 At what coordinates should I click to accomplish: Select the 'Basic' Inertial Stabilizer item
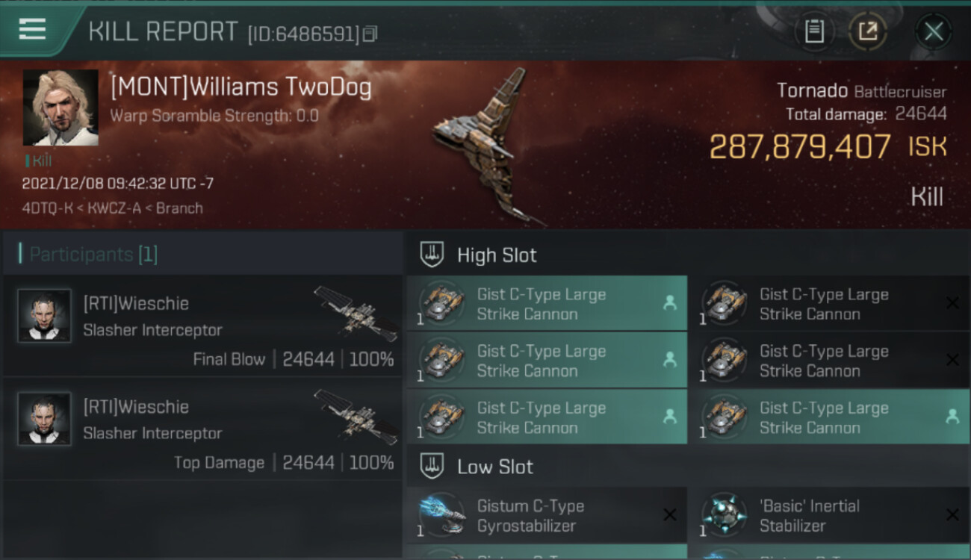(x=830, y=515)
